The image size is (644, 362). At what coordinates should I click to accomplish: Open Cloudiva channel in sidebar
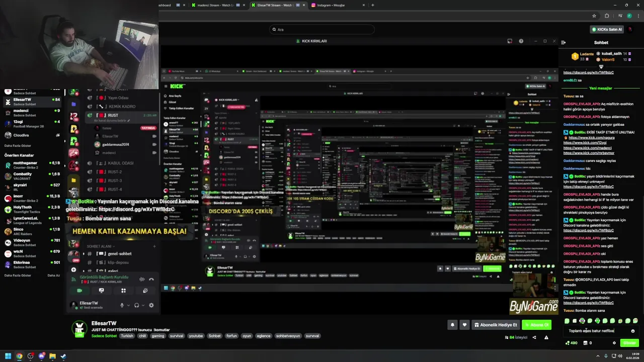click(32, 135)
